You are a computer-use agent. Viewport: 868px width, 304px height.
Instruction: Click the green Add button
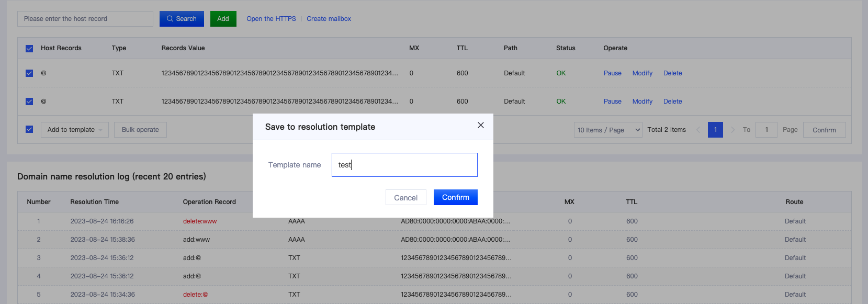pyautogui.click(x=223, y=19)
